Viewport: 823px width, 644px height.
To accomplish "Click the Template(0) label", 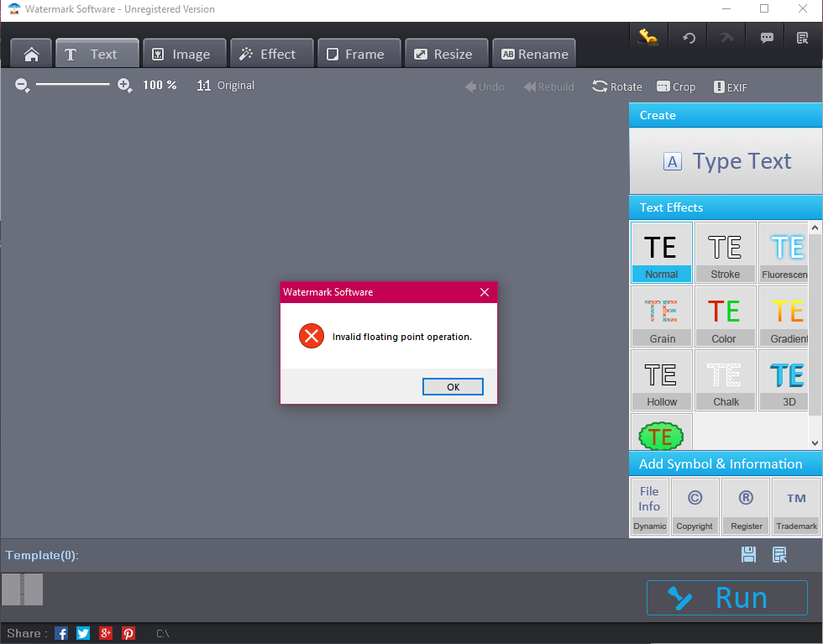I will click(42, 555).
